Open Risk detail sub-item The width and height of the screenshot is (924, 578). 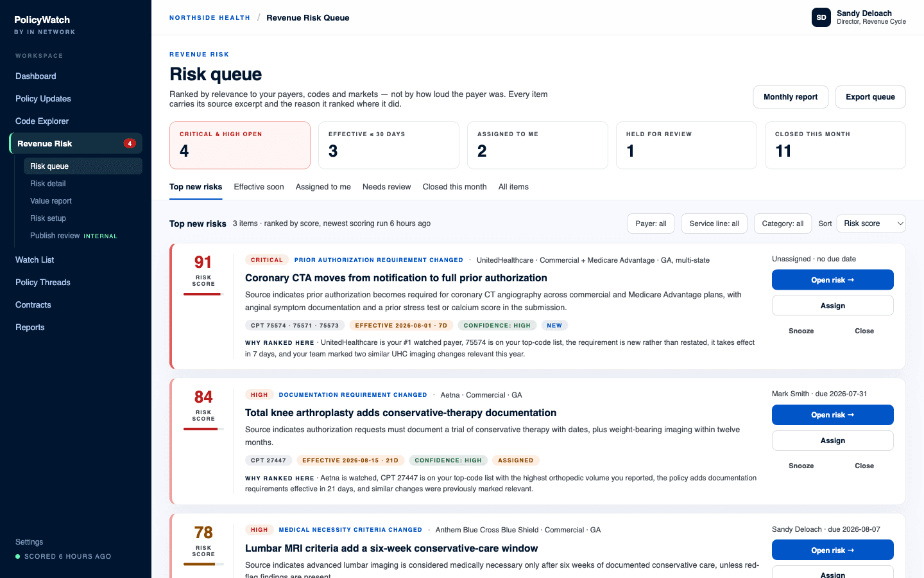[48, 184]
